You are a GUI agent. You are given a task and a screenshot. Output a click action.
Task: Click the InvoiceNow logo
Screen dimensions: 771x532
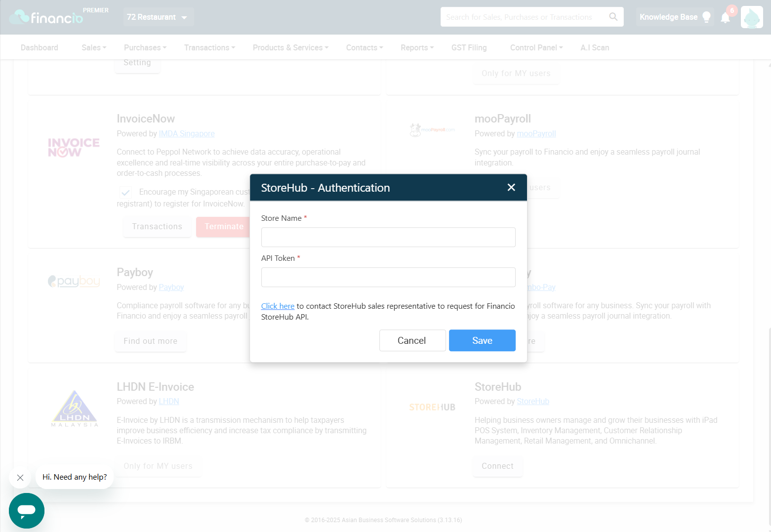pos(74,147)
